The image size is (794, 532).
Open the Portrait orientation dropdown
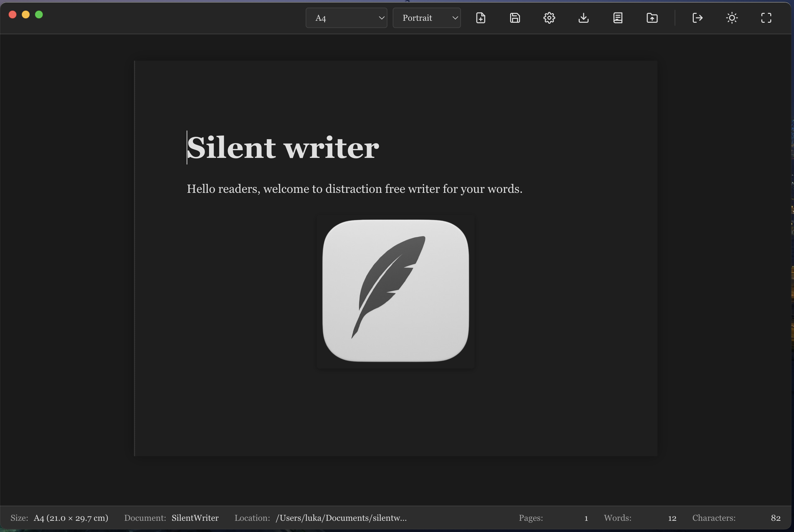427,18
